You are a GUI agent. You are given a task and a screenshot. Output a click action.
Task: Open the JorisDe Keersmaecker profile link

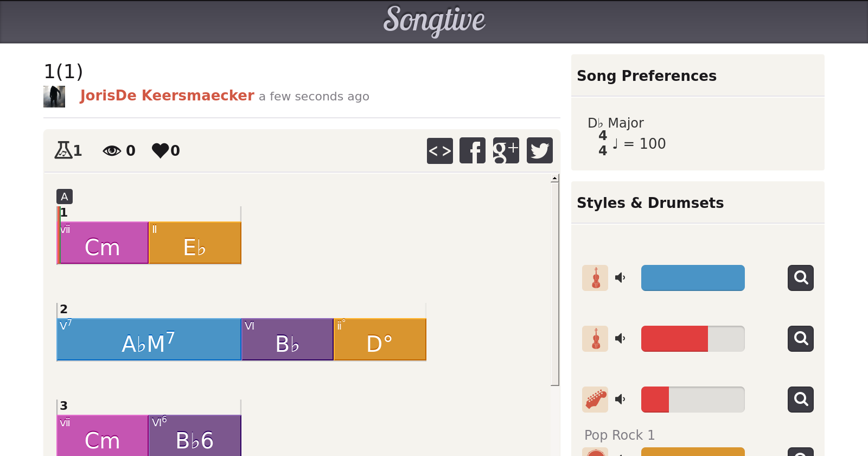[x=167, y=96]
